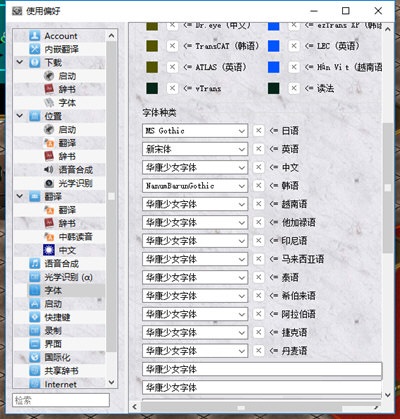Image resolution: width=400 pixels, height=419 pixels.
Task: Collapse the 翻译 tree section
Action: [20, 196]
